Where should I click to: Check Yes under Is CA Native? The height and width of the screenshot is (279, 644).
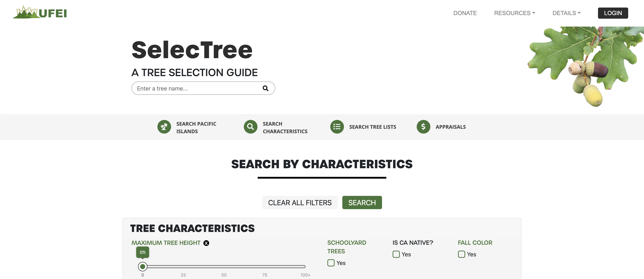(396, 254)
